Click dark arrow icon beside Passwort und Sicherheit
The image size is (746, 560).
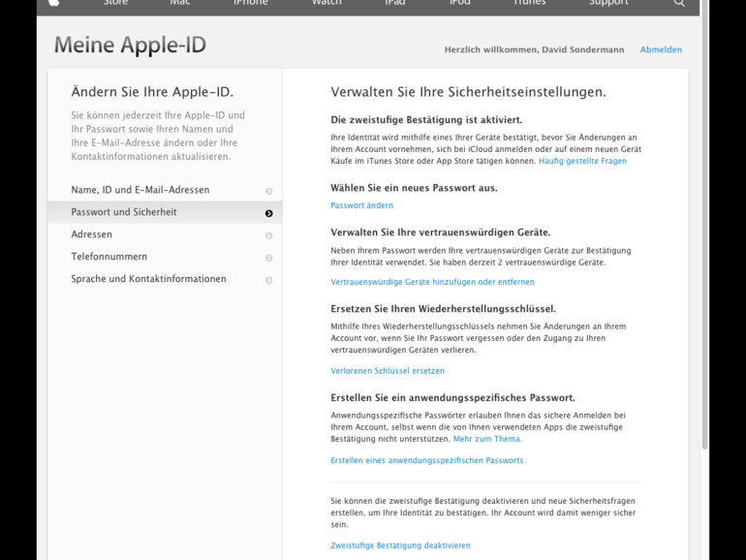(x=268, y=213)
